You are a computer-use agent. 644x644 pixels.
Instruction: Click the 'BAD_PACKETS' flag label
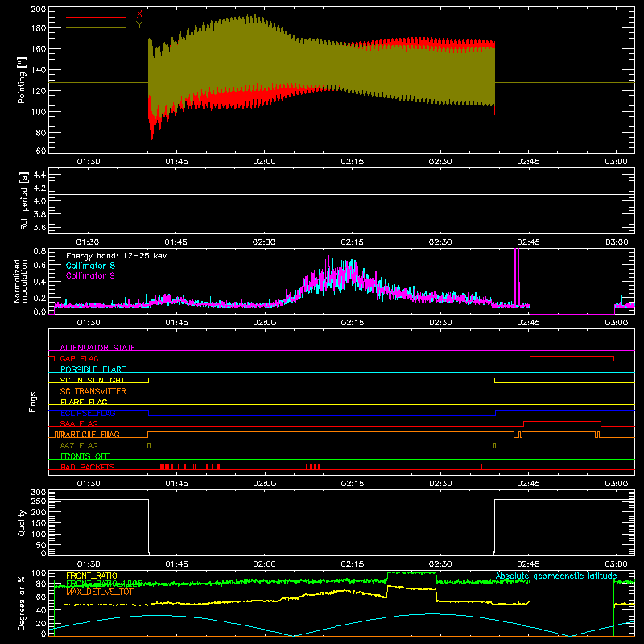(88, 467)
